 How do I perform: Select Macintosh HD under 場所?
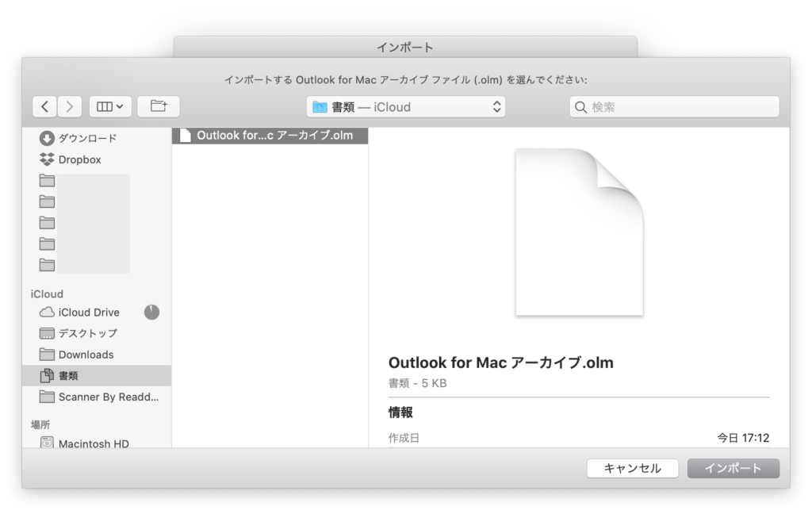point(96,443)
